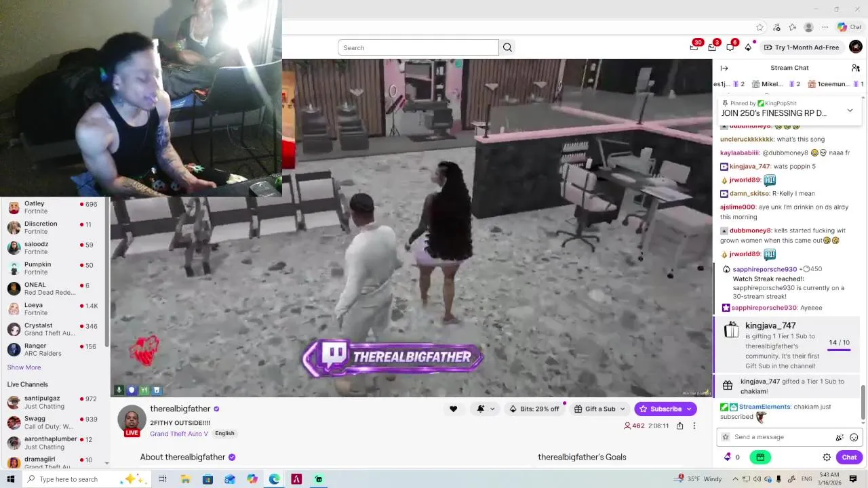Open ONEAL Red Dead channel in sidebar
The height and width of the screenshot is (488, 868).
tap(54, 289)
